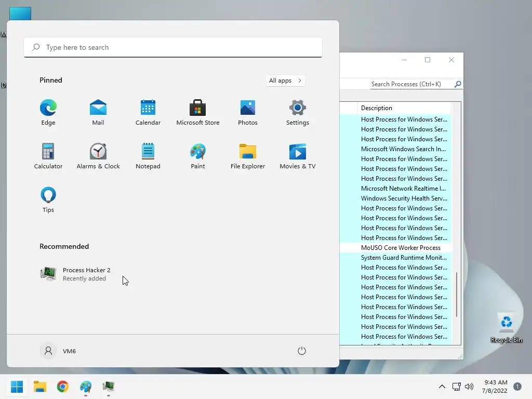The height and width of the screenshot is (399, 532).
Task: Open Edge from pinned apps
Action: pos(48,113)
